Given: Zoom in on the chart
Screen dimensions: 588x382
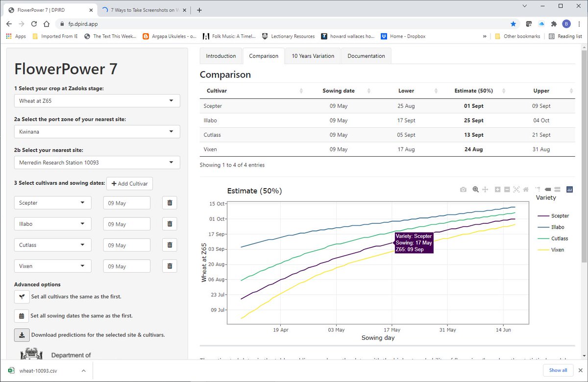Looking at the screenshot, I should pos(498,190).
